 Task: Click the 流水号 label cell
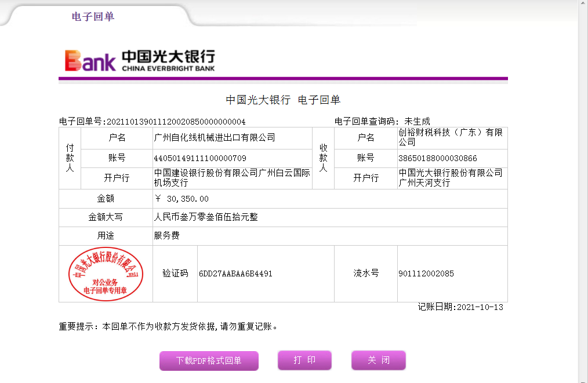tap(366, 273)
